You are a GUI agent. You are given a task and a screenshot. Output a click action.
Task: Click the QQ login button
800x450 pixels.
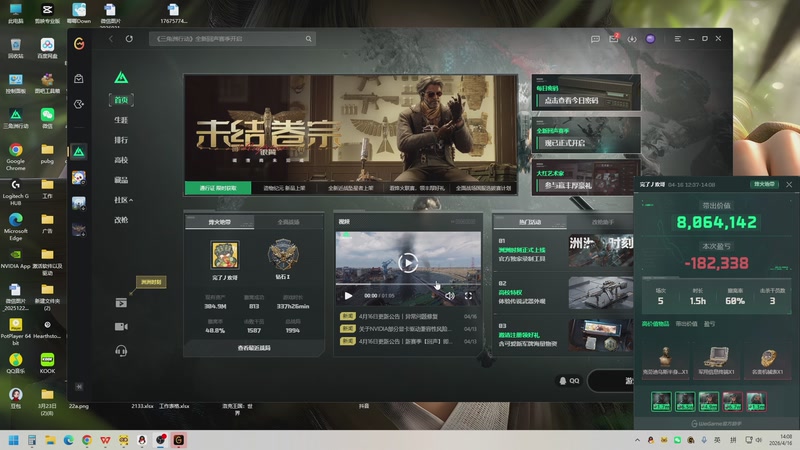coord(569,381)
